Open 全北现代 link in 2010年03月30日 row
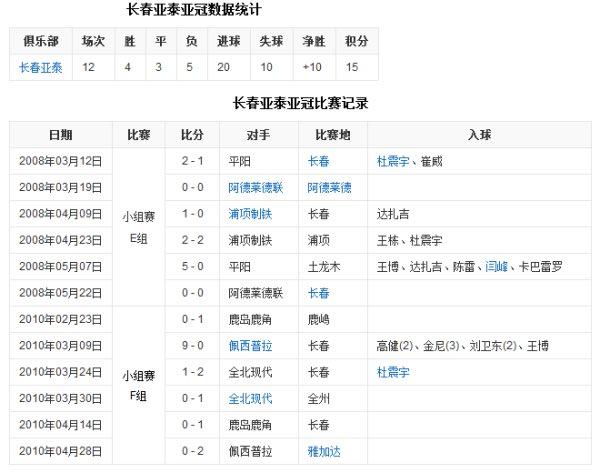Image resolution: width=600 pixels, height=473 pixels. [x=250, y=398]
